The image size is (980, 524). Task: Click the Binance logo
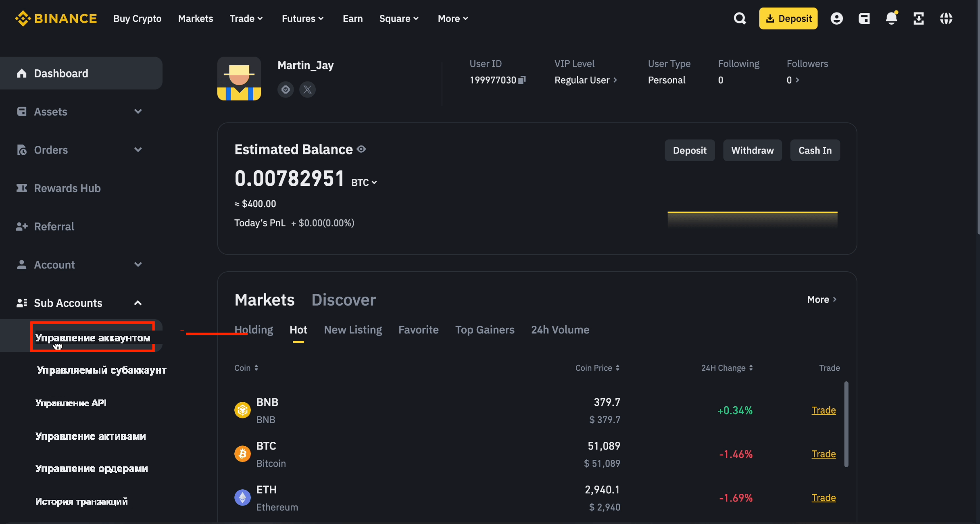[56, 19]
